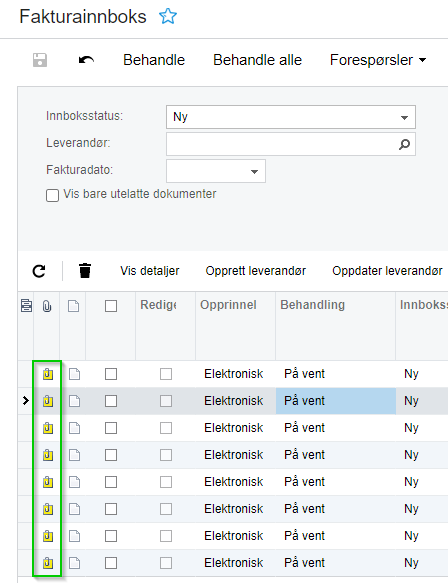
Task: Click the save disk icon
Action: point(40,60)
